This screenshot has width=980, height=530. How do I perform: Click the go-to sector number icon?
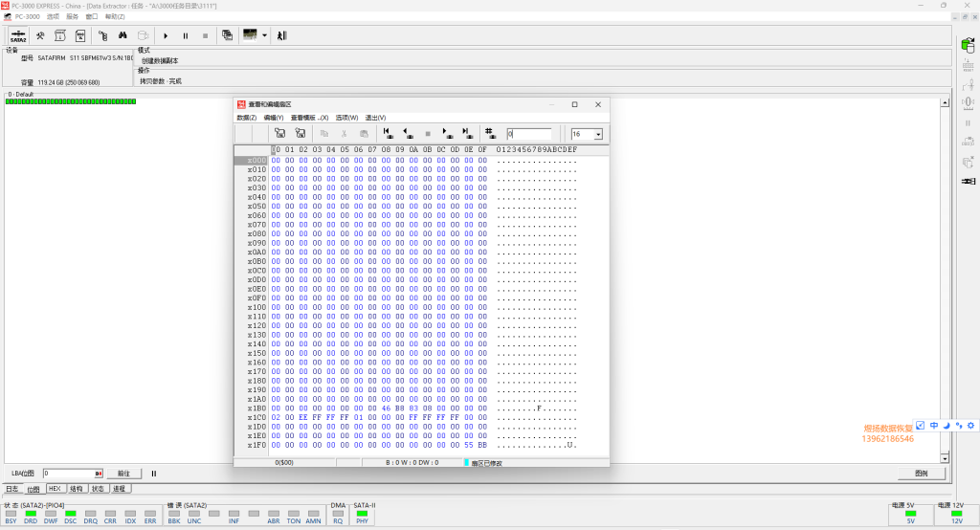coord(491,134)
